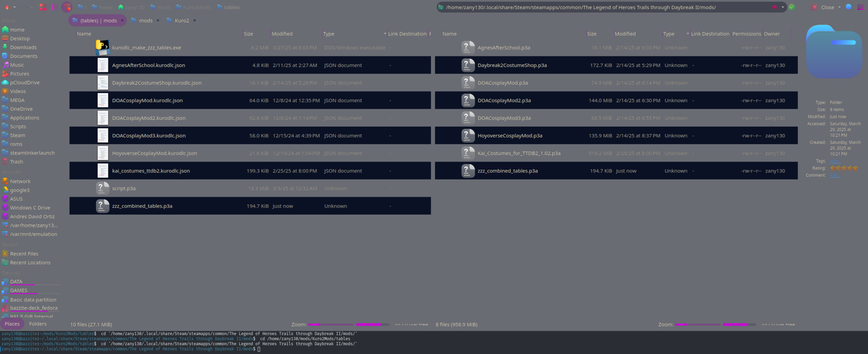Adjust left pane zoom slider

coord(331,324)
